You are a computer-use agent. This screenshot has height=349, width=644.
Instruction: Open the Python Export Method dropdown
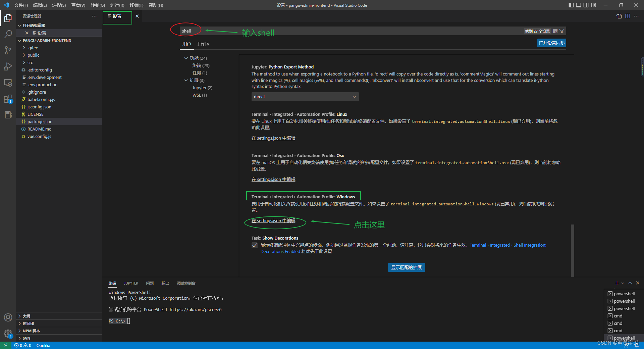pos(305,97)
